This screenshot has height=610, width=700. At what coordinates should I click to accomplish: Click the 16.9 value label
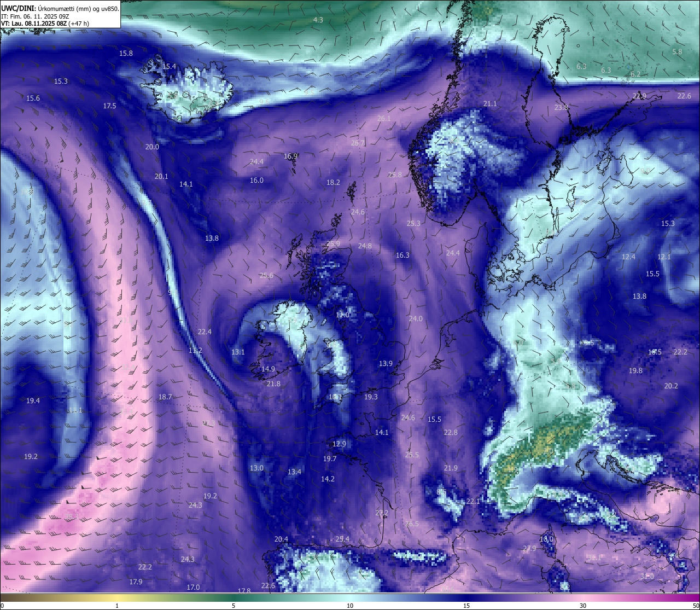[x=290, y=156]
